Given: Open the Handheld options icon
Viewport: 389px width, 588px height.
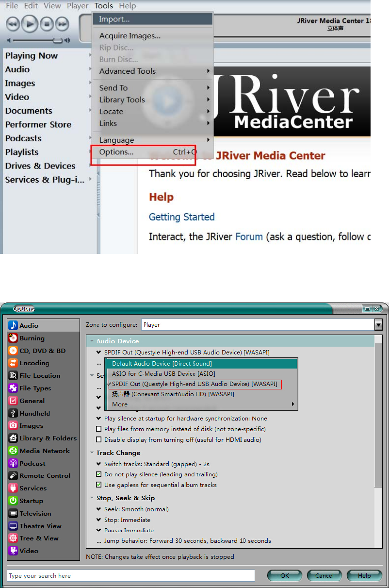Looking at the screenshot, I should [x=13, y=413].
